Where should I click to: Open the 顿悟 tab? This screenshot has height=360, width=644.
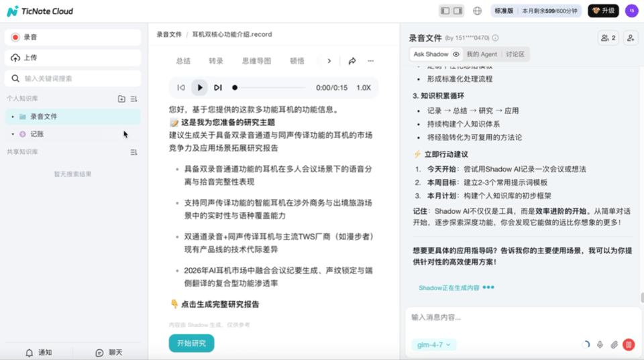tap(297, 61)
